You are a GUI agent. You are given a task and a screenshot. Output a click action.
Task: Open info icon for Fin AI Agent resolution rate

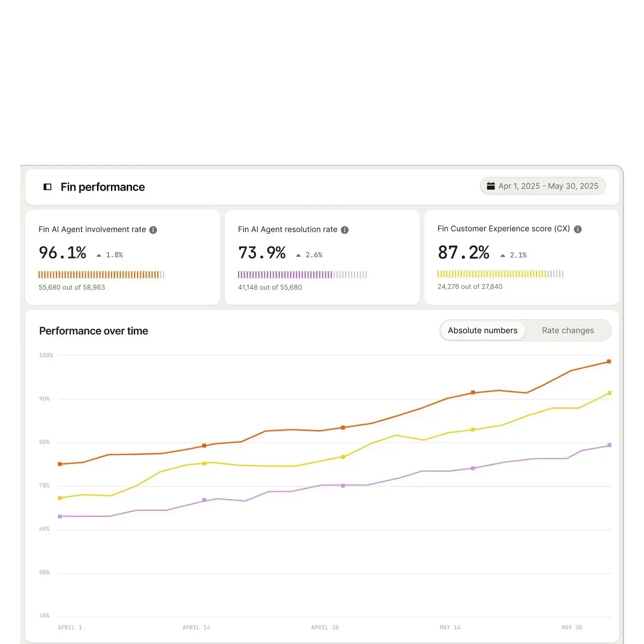click(x=345, y=230)
